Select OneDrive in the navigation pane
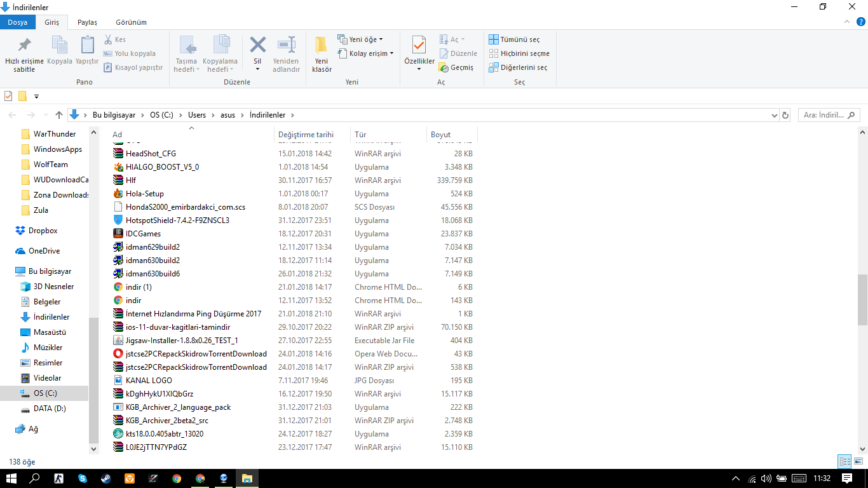 pos(44,251)
